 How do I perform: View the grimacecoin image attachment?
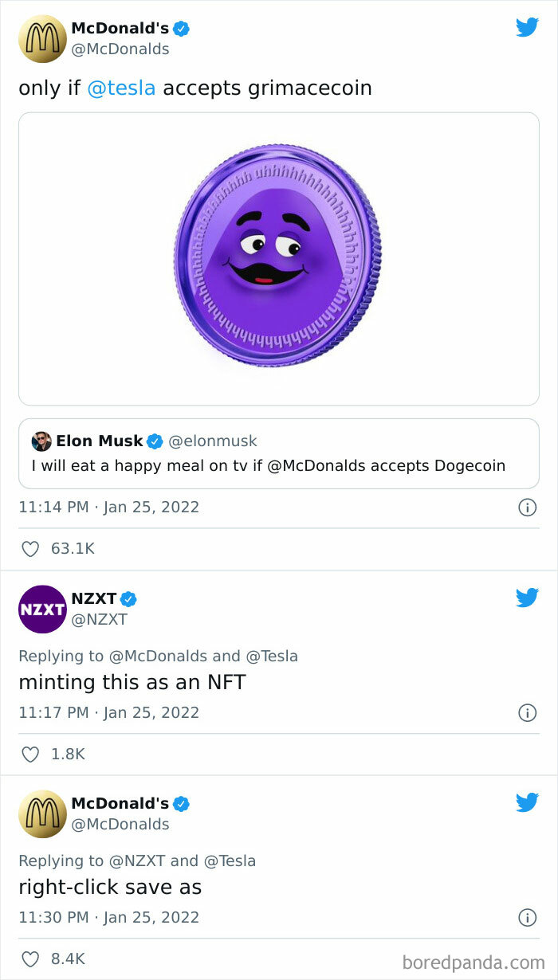pyautogui.click(x=278, y=255)
